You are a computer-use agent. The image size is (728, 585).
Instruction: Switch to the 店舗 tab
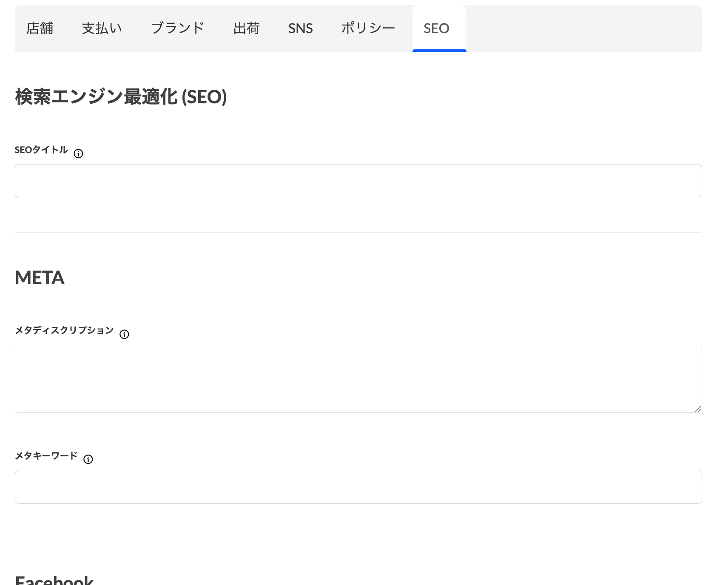[40, 28]
